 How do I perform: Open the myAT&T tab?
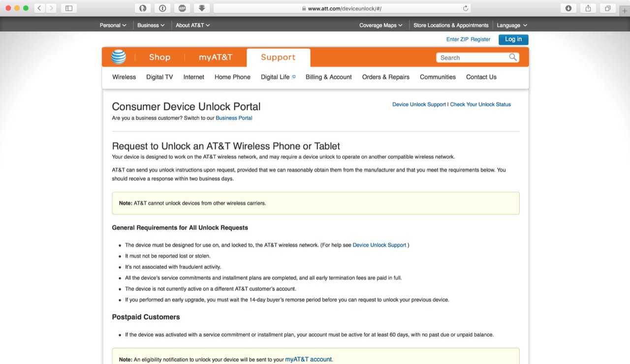point(215,57)
